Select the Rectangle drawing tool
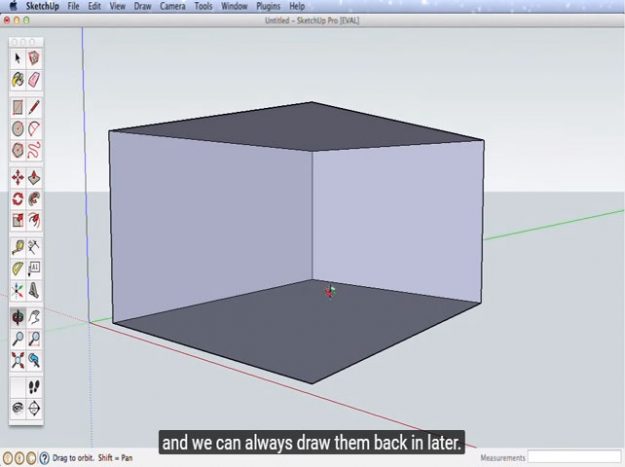This screenshot has width=625, height=467. [18, 106]
